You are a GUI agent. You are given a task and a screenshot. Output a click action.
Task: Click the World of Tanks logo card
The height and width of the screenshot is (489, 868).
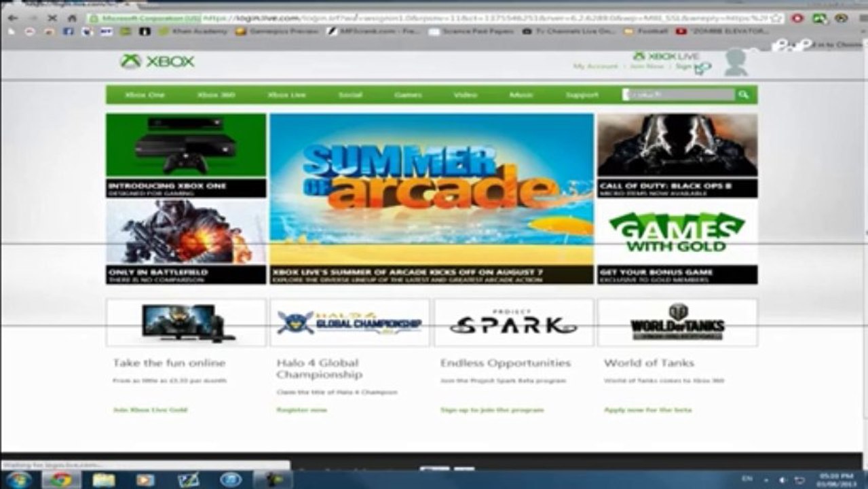677,323
